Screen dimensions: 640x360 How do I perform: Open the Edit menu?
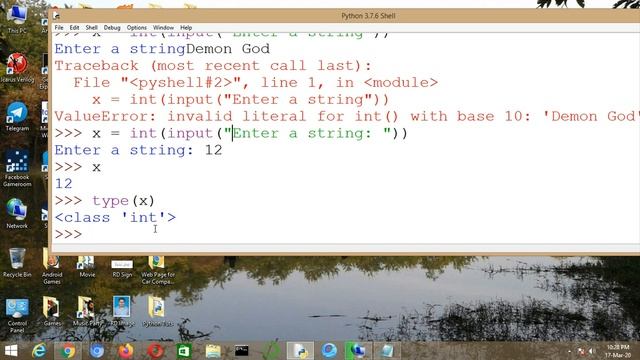pos(74,28)
